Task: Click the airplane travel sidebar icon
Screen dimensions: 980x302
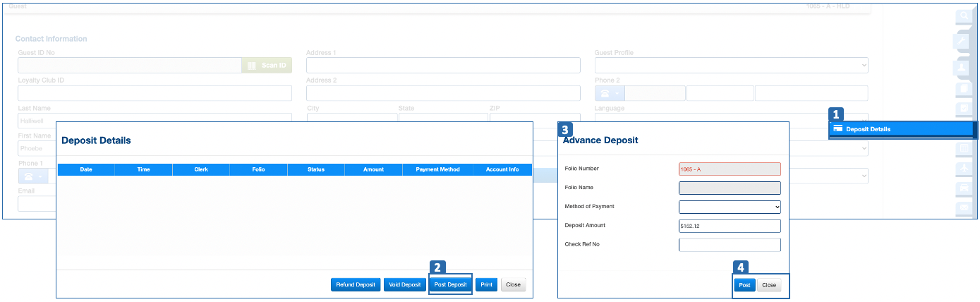Action: (x=964, y=169)
